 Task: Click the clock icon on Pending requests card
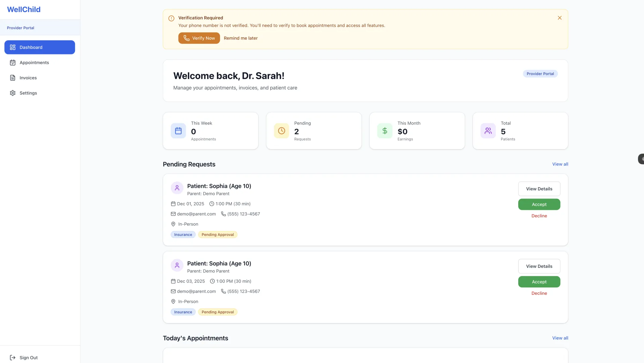point(281,131)
